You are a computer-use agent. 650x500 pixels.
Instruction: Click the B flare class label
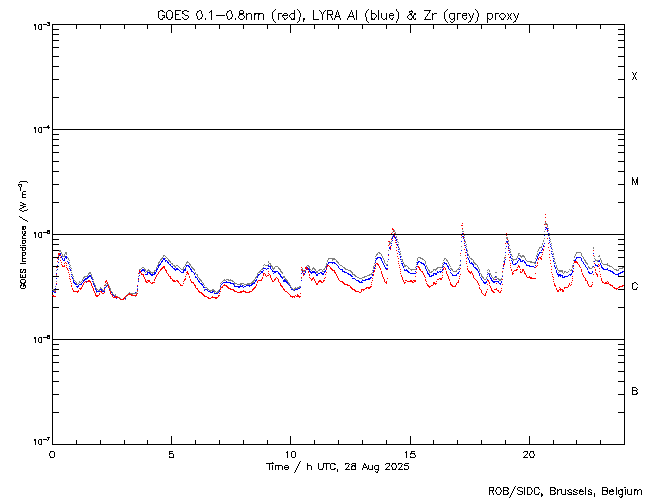coord(634,391)
